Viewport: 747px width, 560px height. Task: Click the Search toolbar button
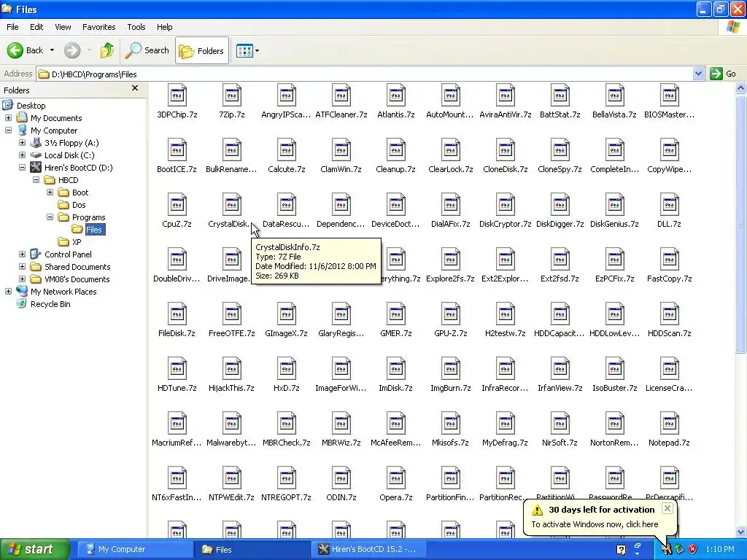click(x=147, y=50)
